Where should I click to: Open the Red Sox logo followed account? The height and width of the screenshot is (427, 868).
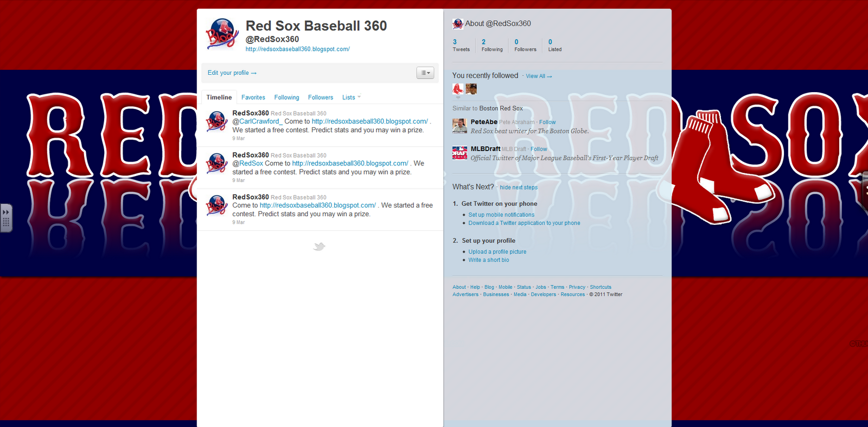pos(458,89)
